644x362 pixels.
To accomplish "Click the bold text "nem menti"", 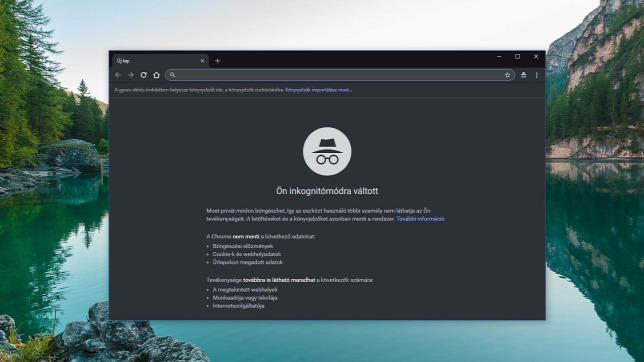I will click(x=246, y=237).
